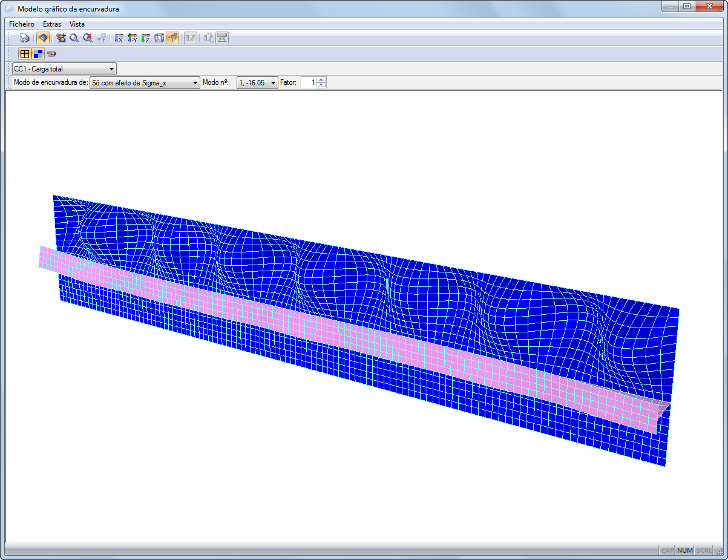
Task: Toggle the mesh grid display icon
Action: pyautogui.click(x=25, y=54)
